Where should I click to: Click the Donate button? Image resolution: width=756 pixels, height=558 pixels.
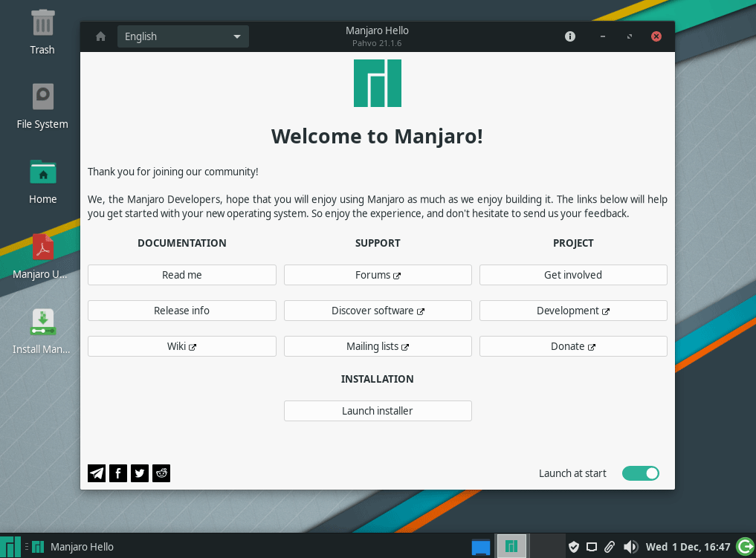click(573, 346)
